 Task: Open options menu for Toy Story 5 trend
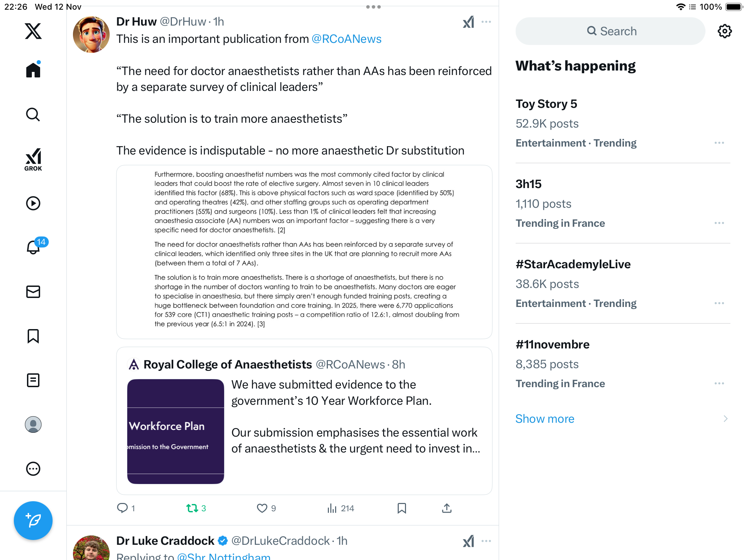719,143
